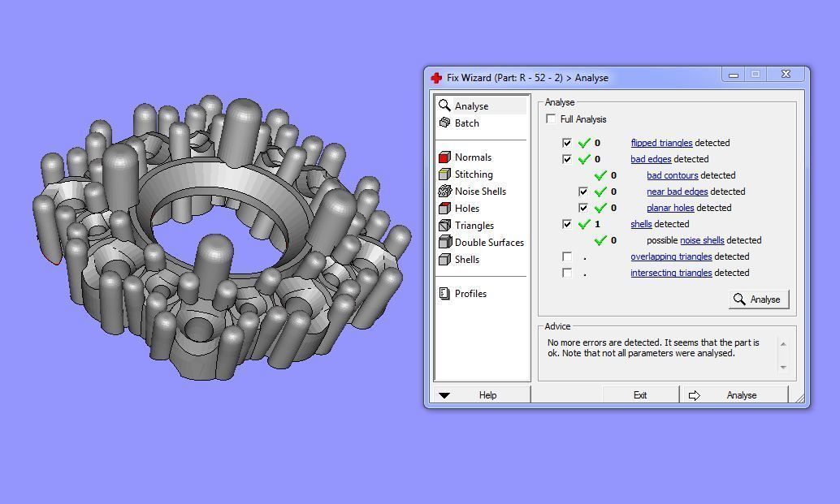
Task: Tick the overlapping triangles checkbox
Action: 567,256
